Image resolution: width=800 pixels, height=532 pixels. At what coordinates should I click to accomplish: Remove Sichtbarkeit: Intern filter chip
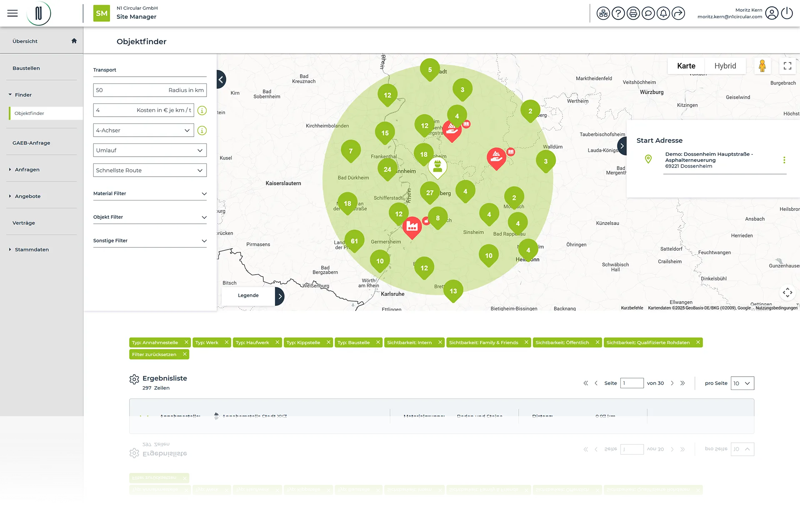point(440,342)
